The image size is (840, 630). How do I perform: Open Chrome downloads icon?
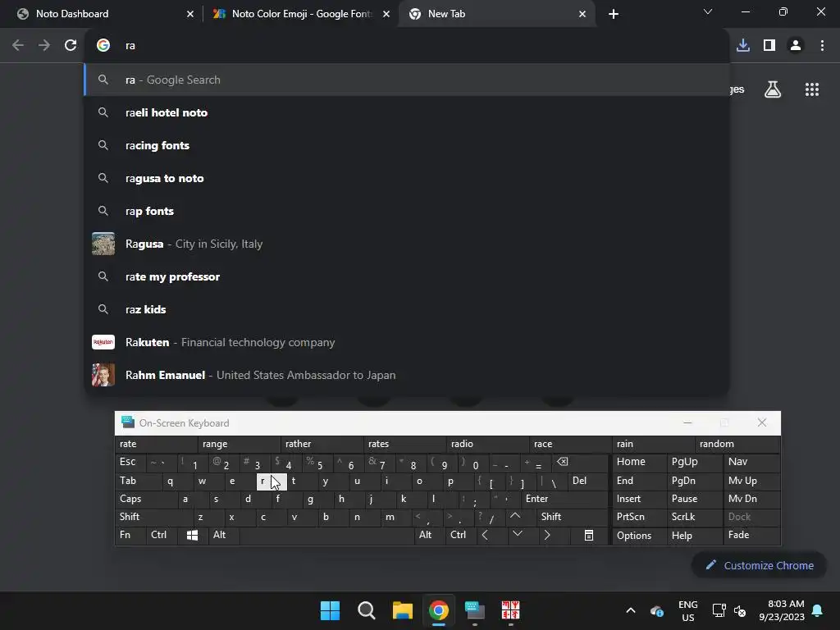coord(743,46)
